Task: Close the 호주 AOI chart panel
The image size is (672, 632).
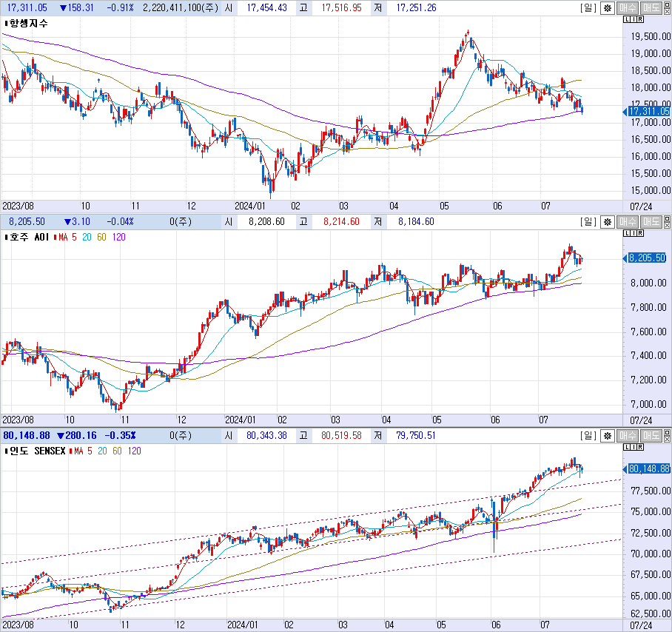Action: (668, 224)
